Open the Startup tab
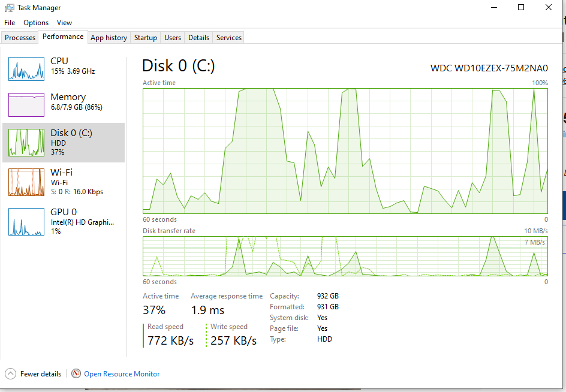Screen dimensions: 566x392 tap(146, 38)
